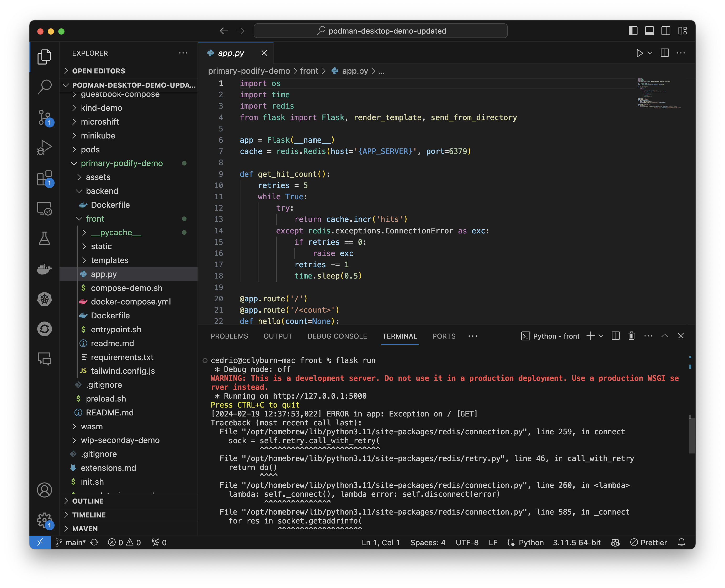Open the Source Control view
The image size is (725, 588).
[44, 117]
